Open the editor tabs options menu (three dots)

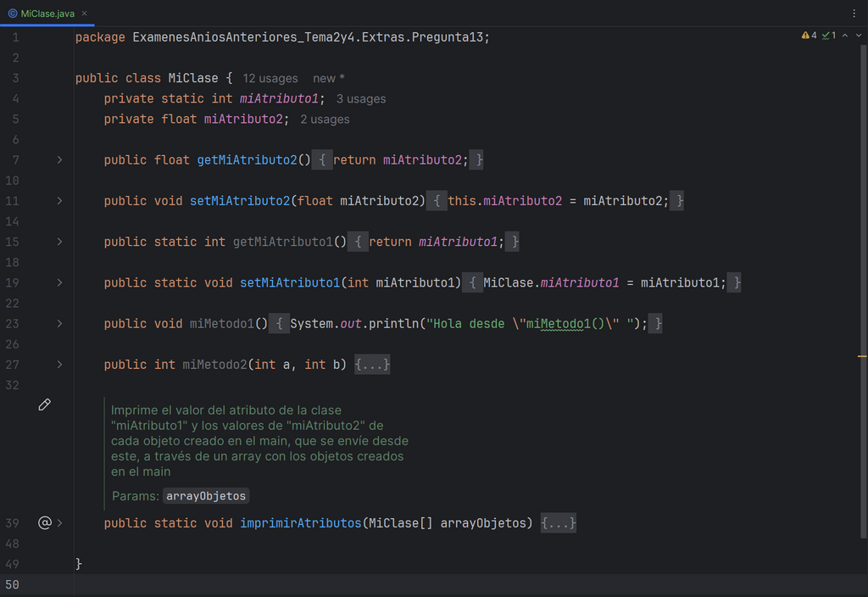[x=854, y=14]
